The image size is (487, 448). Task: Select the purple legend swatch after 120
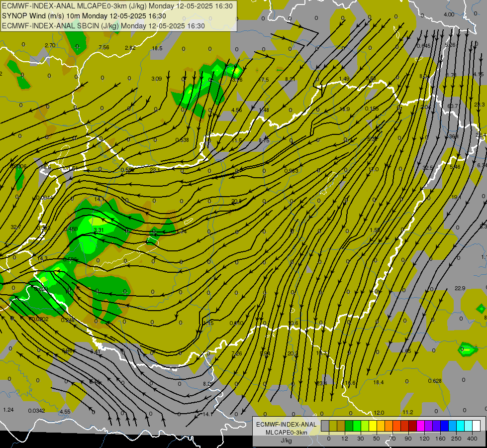(x=428, y=426)
